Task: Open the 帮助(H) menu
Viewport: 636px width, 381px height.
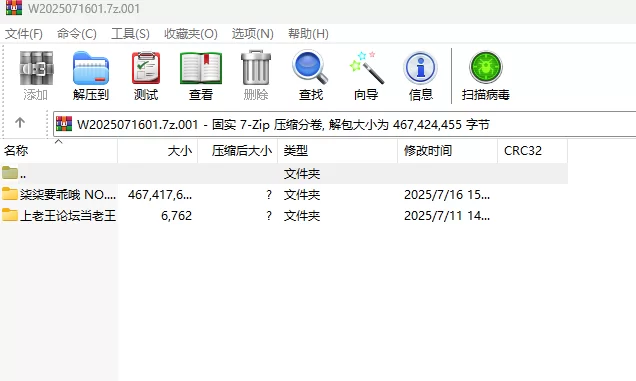Action: point(308,34)
